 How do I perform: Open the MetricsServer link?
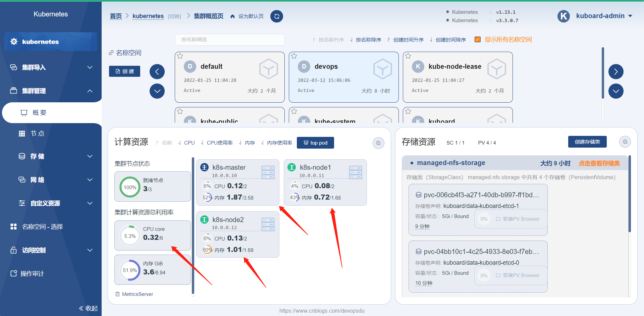(134, 294)
